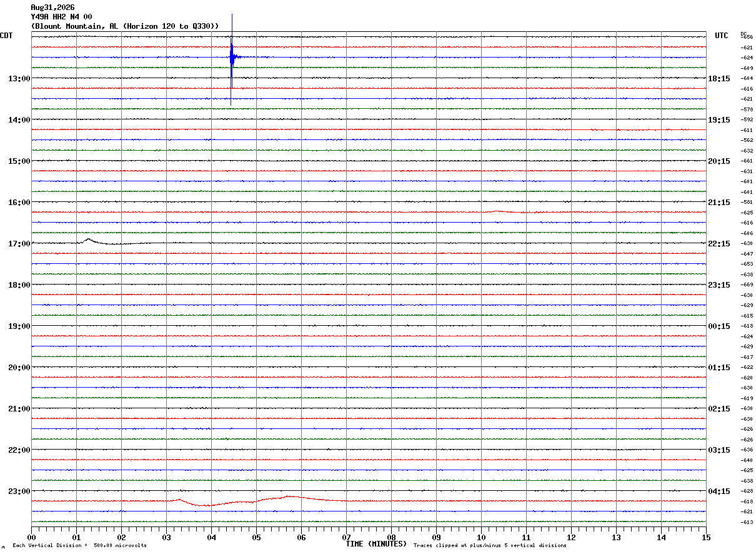Click the 18:15 UTC time label
756x554 pixels.
(719, 79)
